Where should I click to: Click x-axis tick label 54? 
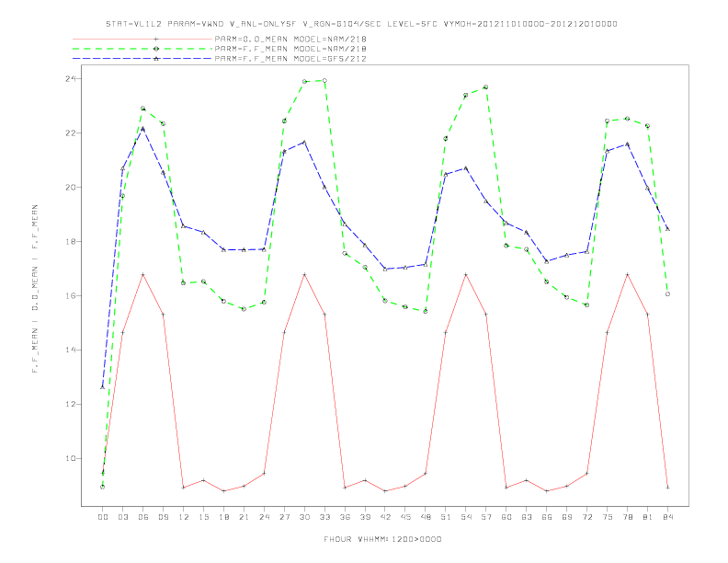coord(466,517)
